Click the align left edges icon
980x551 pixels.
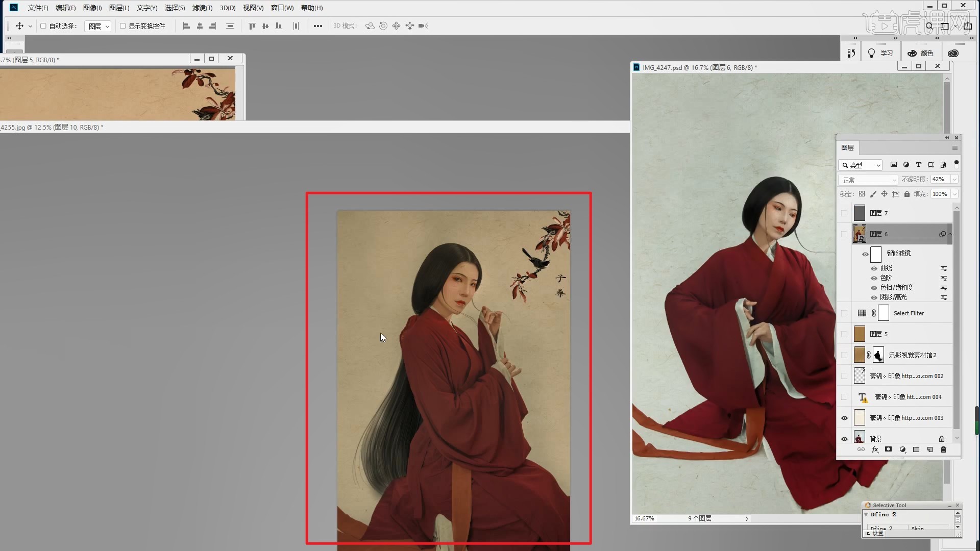coord(186,26)
